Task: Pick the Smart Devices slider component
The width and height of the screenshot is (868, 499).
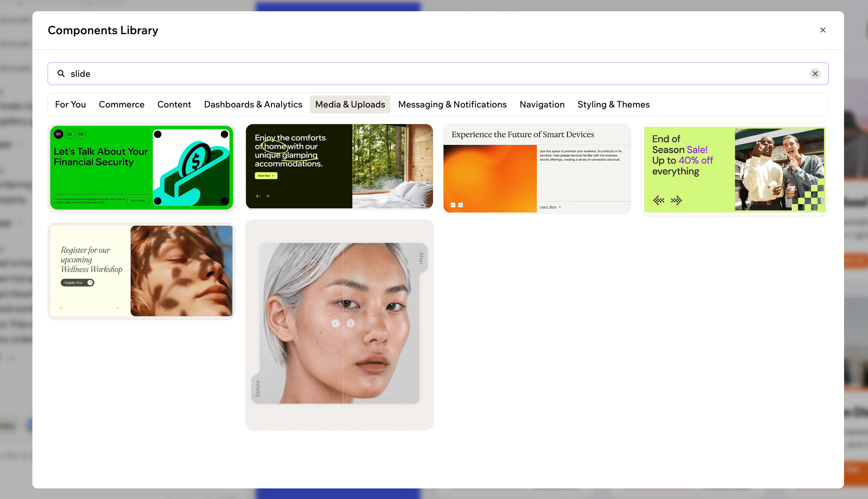Action: (x=537, y=168)
